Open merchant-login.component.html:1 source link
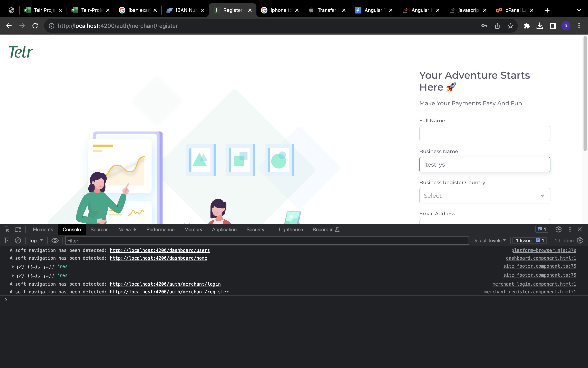The width and height of the screenshot is (588, 368). [x=534, y=284]
